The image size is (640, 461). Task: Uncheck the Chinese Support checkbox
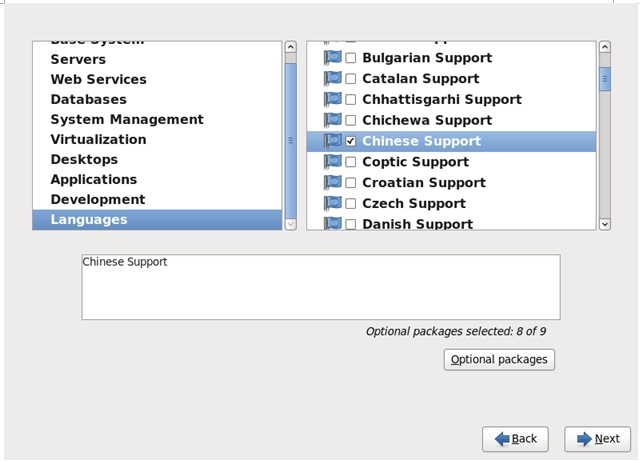[351, 141]
